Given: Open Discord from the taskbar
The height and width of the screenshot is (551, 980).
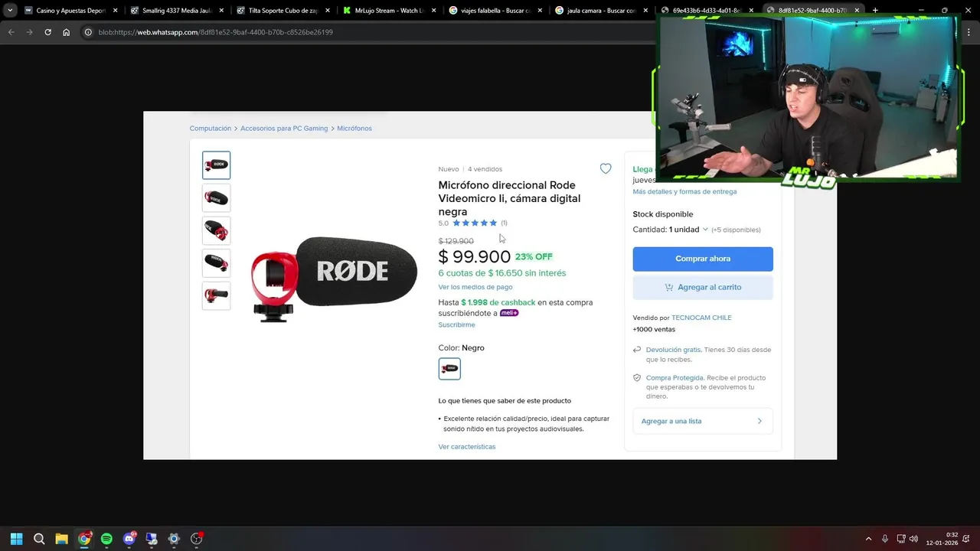Looking at the screenshot, I should [129, 539].
